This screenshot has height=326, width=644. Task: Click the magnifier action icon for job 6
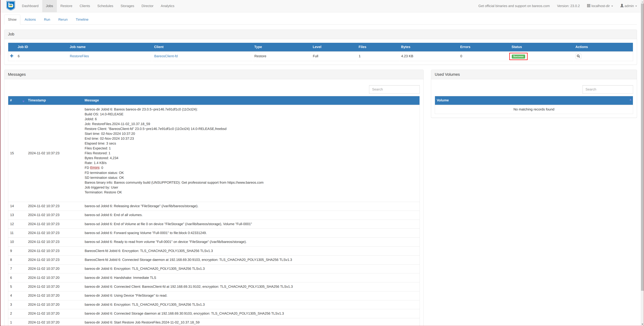(578, 56)
